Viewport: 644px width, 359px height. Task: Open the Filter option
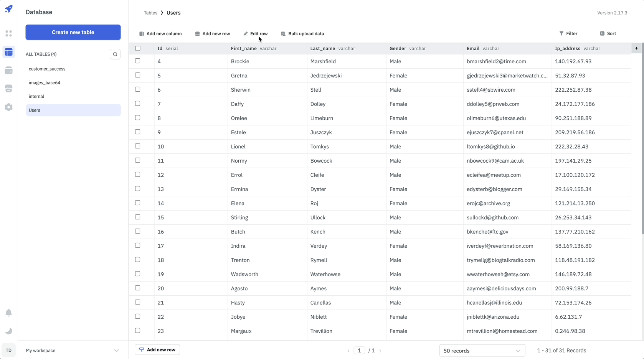pos(568,34)
